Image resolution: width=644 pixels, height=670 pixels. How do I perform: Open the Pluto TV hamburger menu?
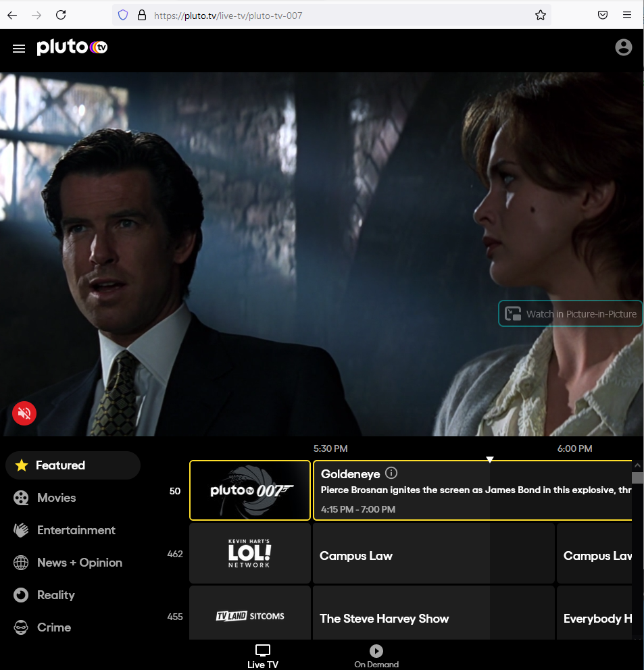point(18,48)
